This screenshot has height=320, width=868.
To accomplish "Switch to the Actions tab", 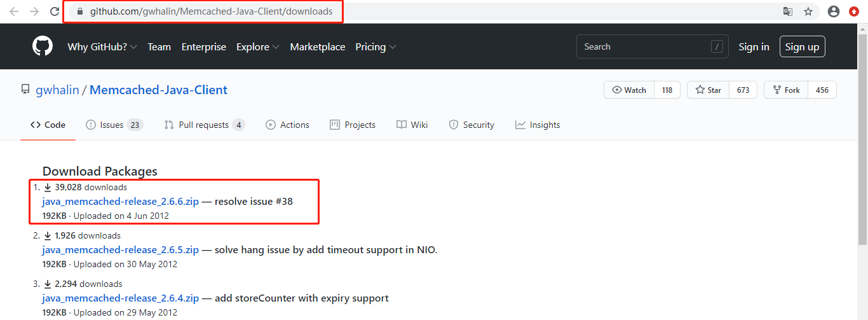I will (x=287, y=125).
